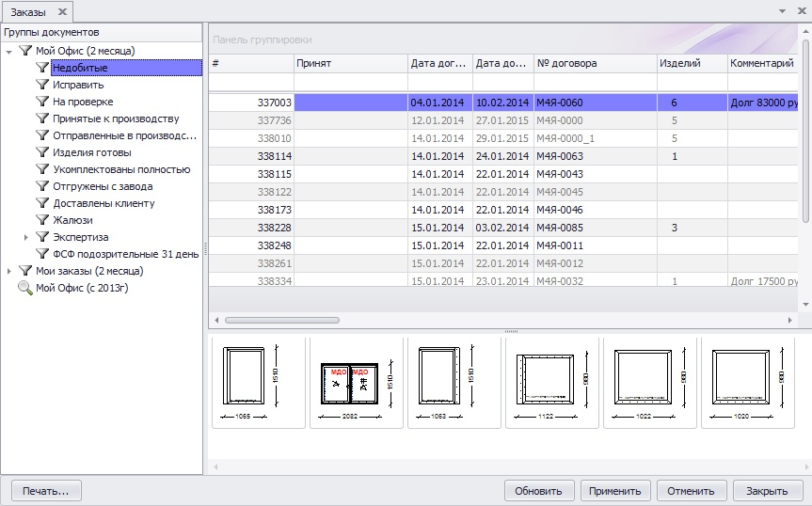Click filter icon beside Изделия готовы

[x=42, y=152]
